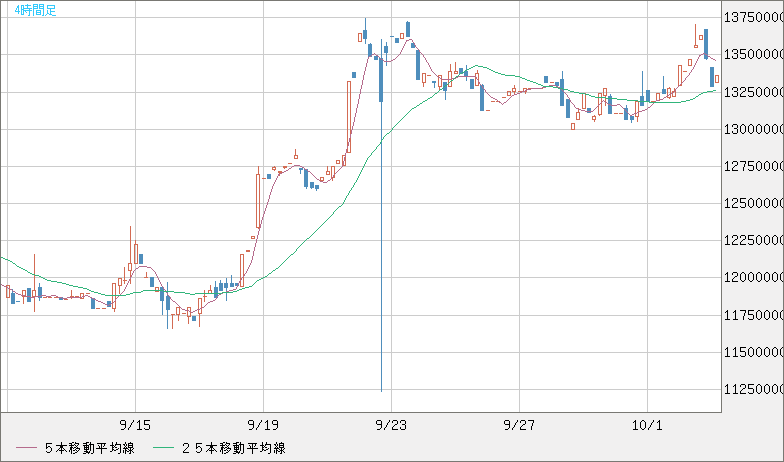The width and height of the screenshot is (784, 462).
Task: Click the 13000000 price axis label
Action: [754, 129]
